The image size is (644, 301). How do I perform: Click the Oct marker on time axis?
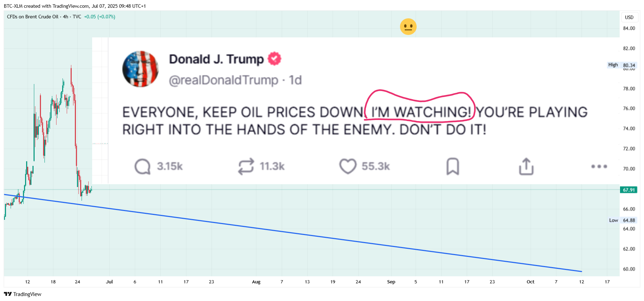[530, 282]
